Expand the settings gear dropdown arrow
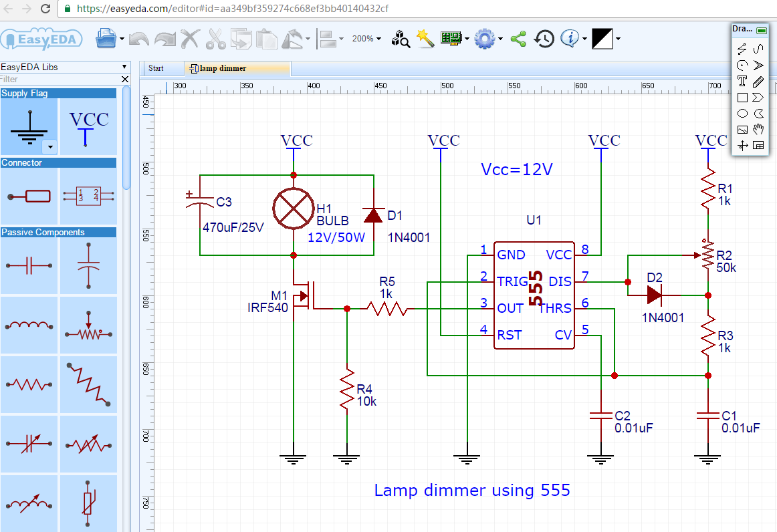This screenshot has height=532, width=777. (x=500, y=39)
